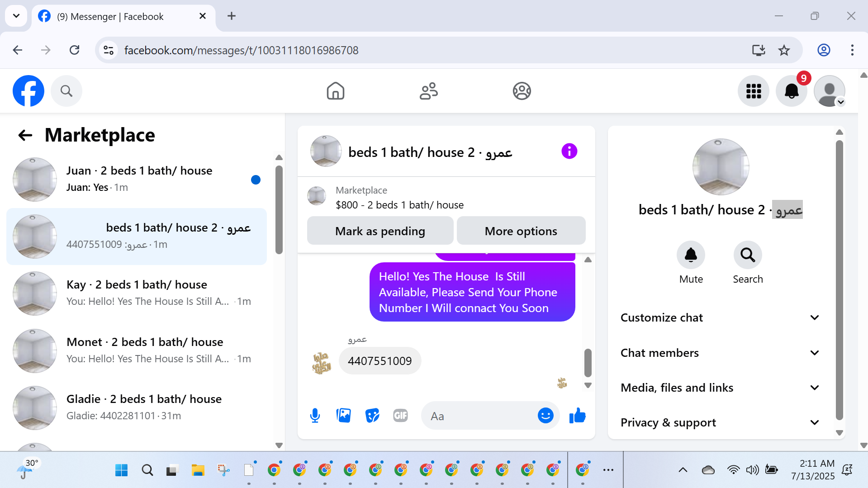Viewport: 868px width, 488px height.
Task: Click conversation list scrollbar thumb
Action: [x=279, y=210]
